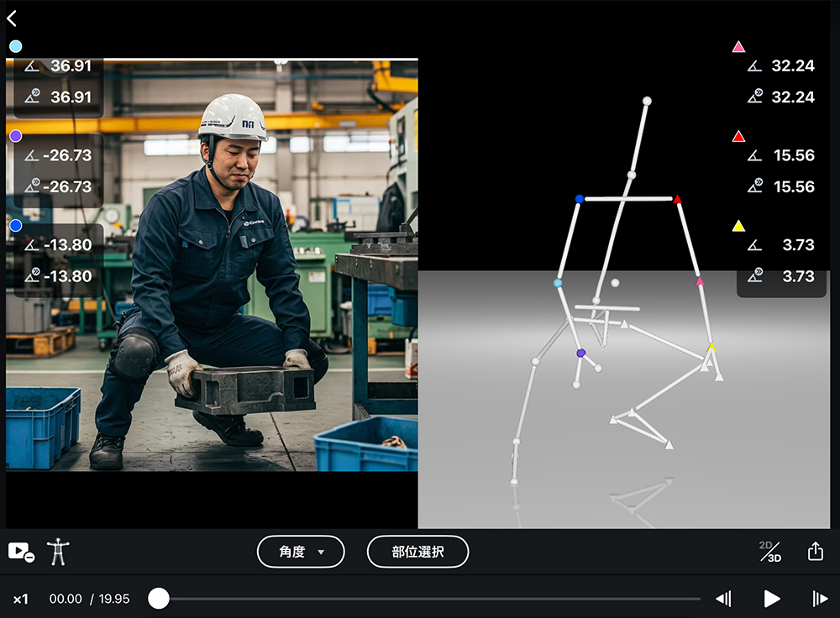Click the worker video frame
Viewport: 840px width, 618px height.
click(x=212, y=265)
